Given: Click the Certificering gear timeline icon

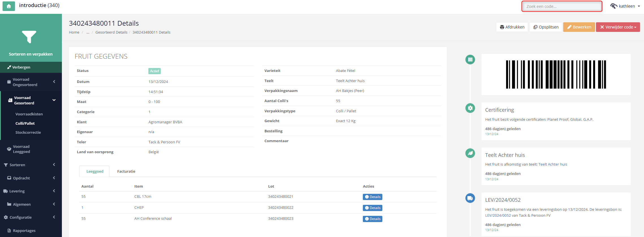Looking at the screenshot, I should tap(470, 108).
